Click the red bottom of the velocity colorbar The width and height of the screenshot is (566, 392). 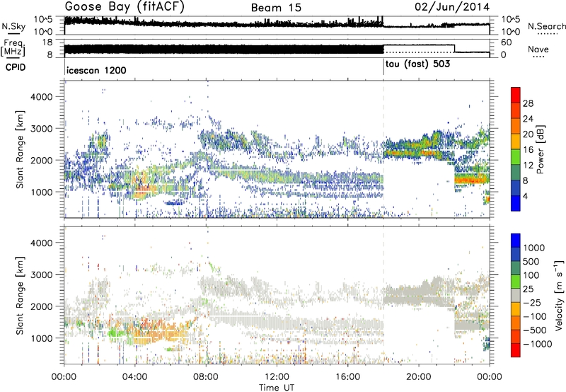[x=516, y=350]
